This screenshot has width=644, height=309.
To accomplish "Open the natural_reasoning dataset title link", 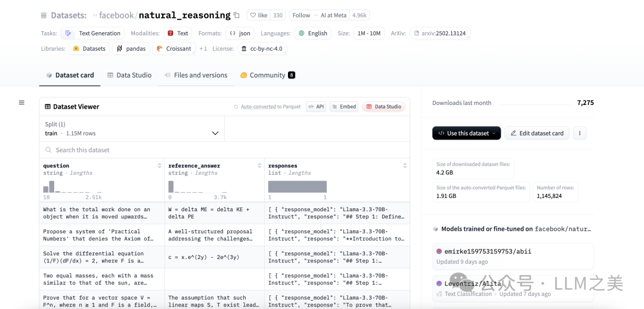I will click(184, 16).
